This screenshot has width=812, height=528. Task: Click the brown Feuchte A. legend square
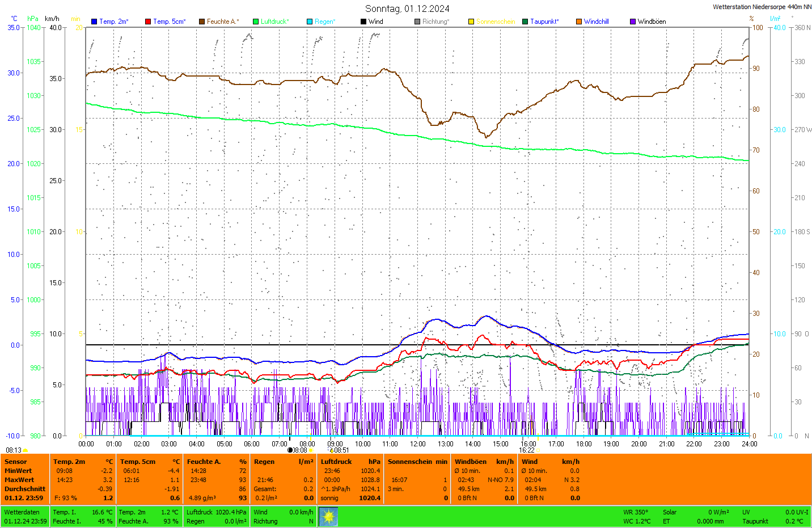point(202,22)
